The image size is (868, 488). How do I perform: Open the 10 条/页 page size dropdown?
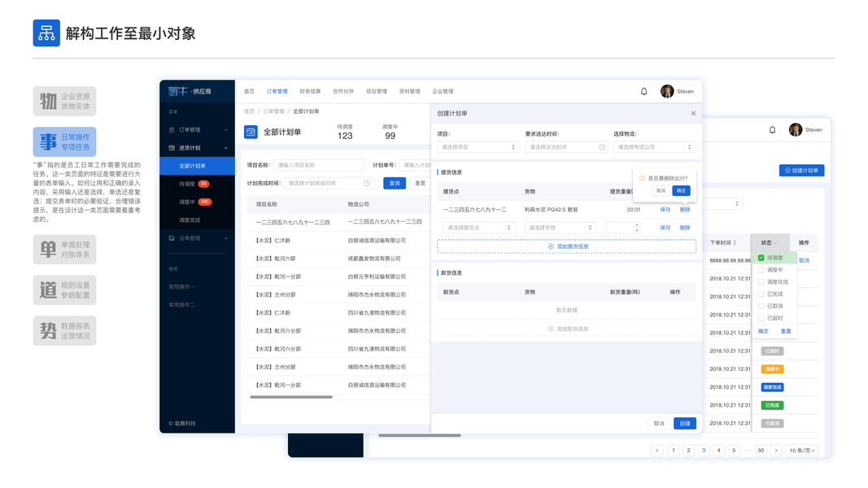(x=802, y=451)
